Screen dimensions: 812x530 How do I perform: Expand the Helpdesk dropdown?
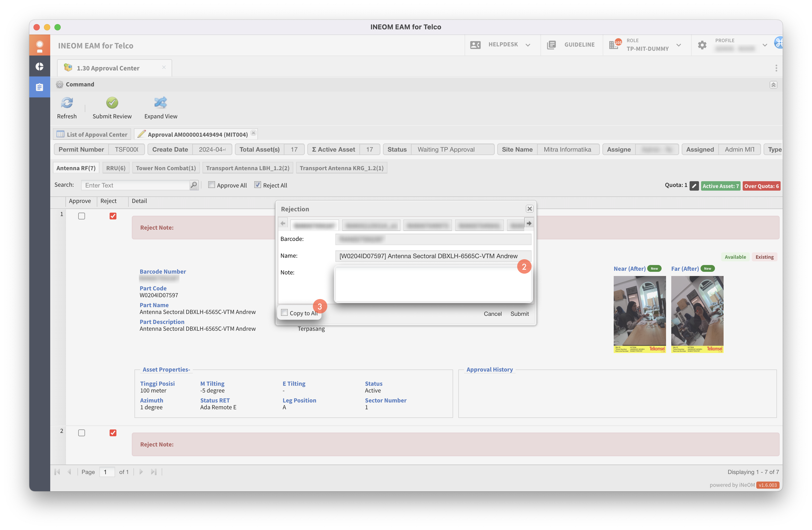528,45
